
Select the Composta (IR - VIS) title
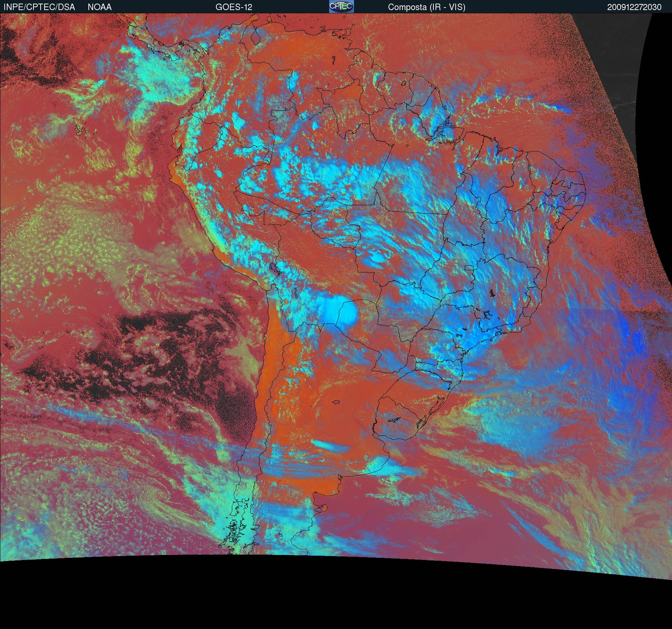point(427,8)
